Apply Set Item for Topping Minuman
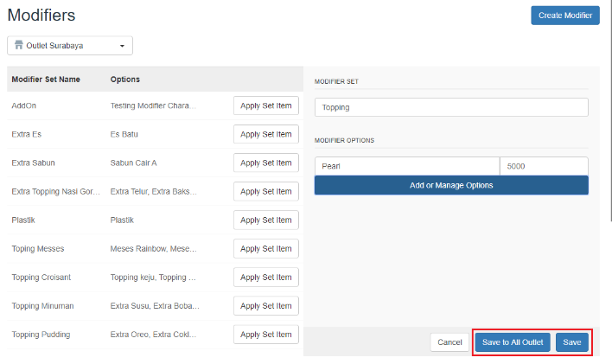Viewport: 612px width, 364px height. pyautogui.click(x=265, y=306)
